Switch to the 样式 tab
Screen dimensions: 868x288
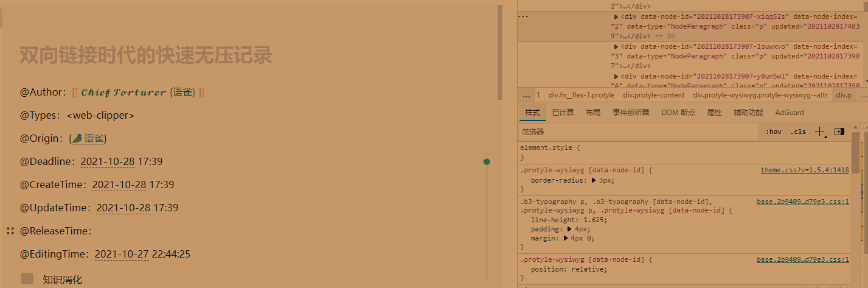pos(532,113)
